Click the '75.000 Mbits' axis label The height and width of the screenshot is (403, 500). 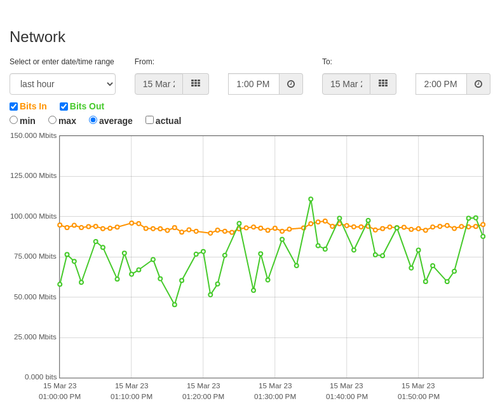click(35, 256)
